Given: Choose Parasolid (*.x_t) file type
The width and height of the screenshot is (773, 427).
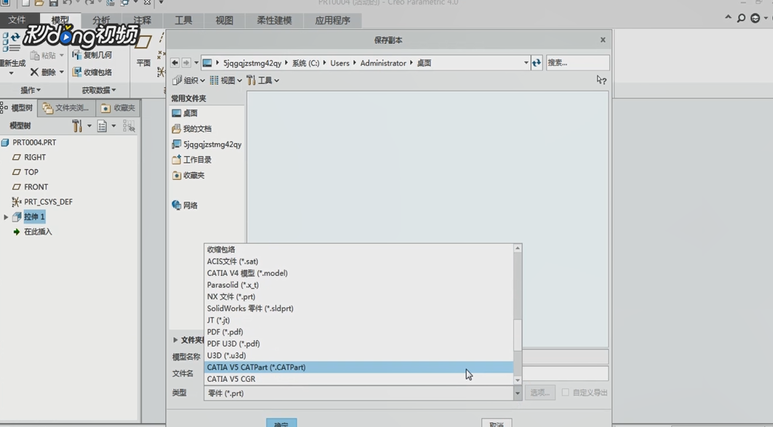Looking at the screenshot, I should coord(358,285).
